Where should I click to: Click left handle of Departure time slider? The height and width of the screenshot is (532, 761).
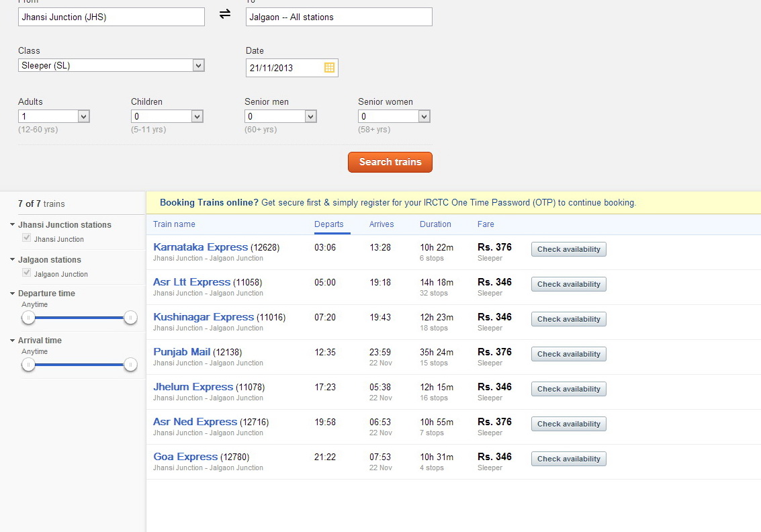(28, 318)
